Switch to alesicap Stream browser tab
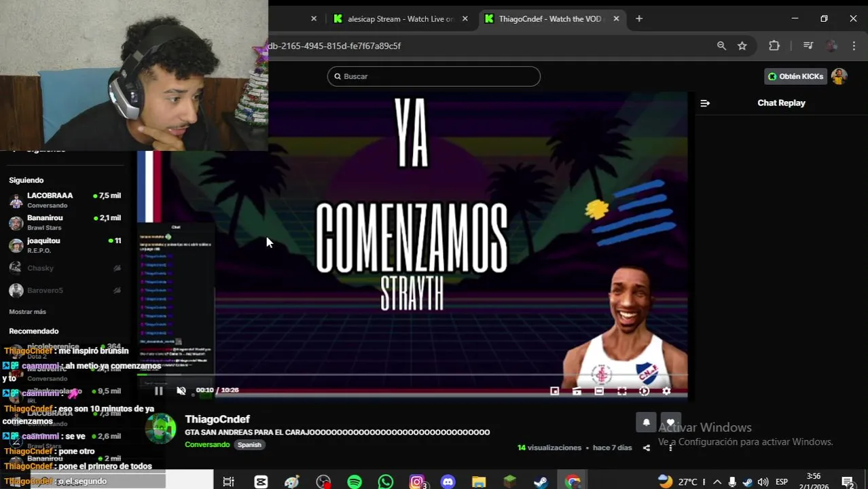Screen dimensions: 868x489 click(400, 19)
